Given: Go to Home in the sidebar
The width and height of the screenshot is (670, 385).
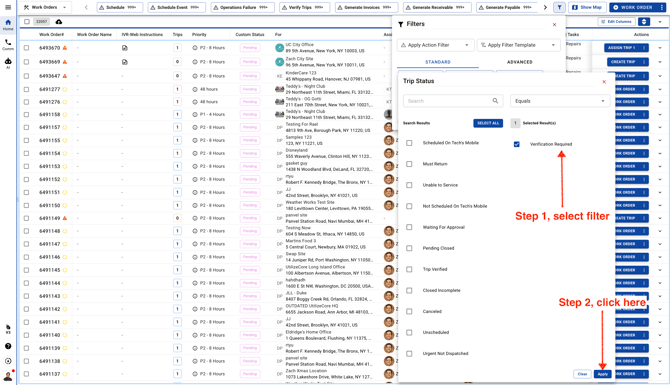Looking at the screenshot, I should point(8,25).
